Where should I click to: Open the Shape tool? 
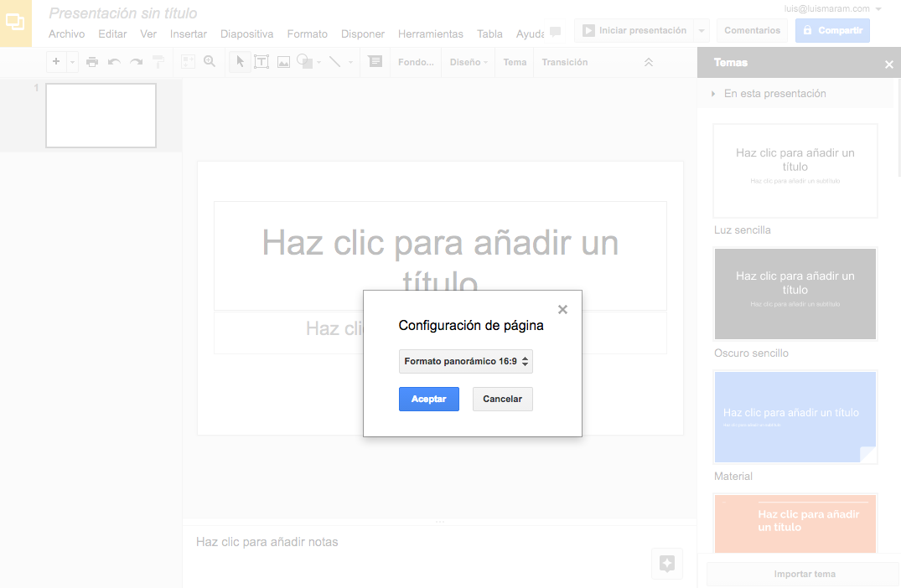click(303, 61)
